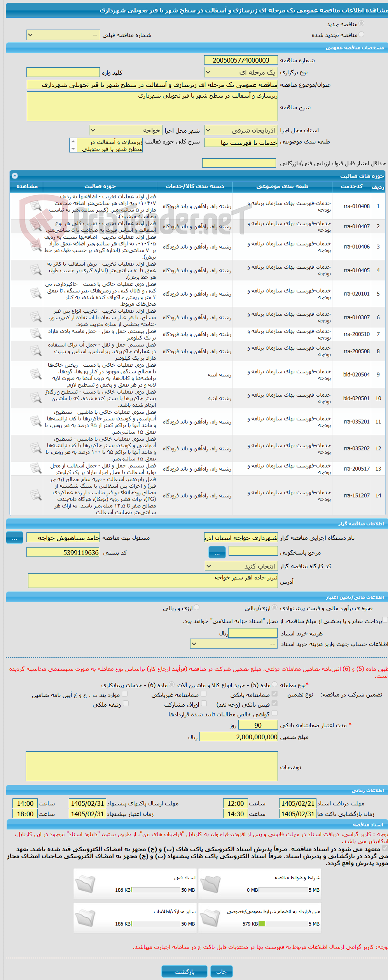Open view icon for row rra-020101
The width and height of the screenshot is (388, 980).
click(x=36, y=293)
